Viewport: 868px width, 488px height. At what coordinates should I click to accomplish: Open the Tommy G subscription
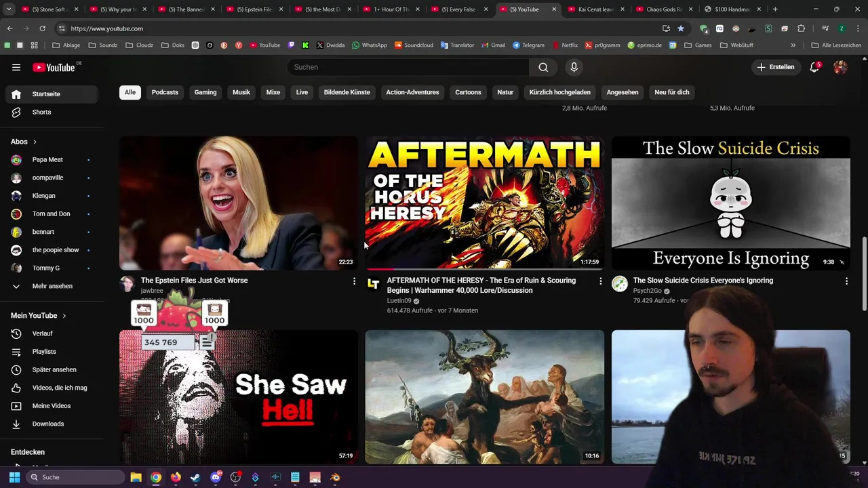[52, 268]
